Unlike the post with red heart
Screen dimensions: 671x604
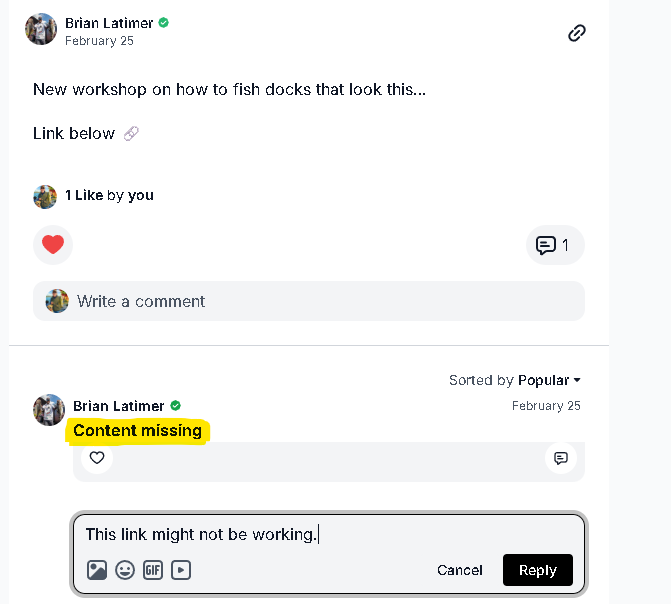tap(53, 245)
